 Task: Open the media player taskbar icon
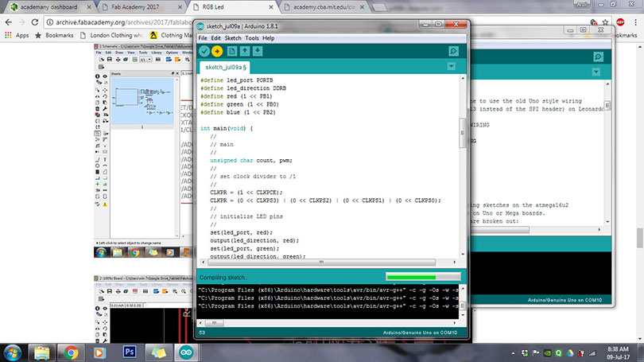99,352
